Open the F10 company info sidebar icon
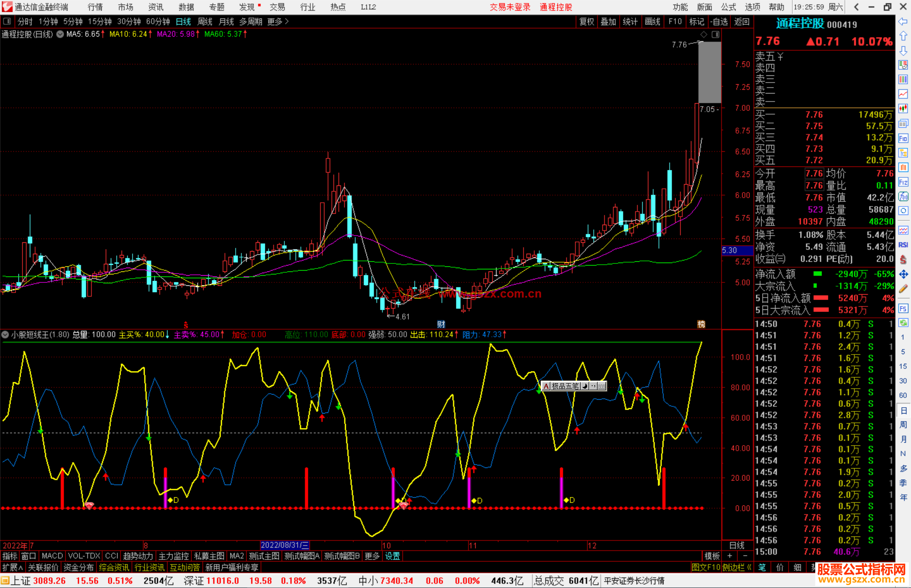Screen dimensions: 911x588 903,138
